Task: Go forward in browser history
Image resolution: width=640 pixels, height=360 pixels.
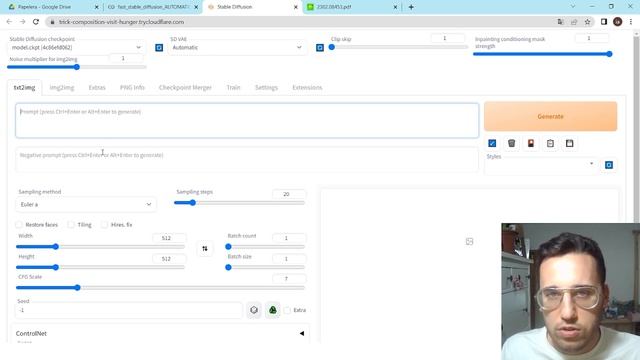Action: [x=22, y=22]
